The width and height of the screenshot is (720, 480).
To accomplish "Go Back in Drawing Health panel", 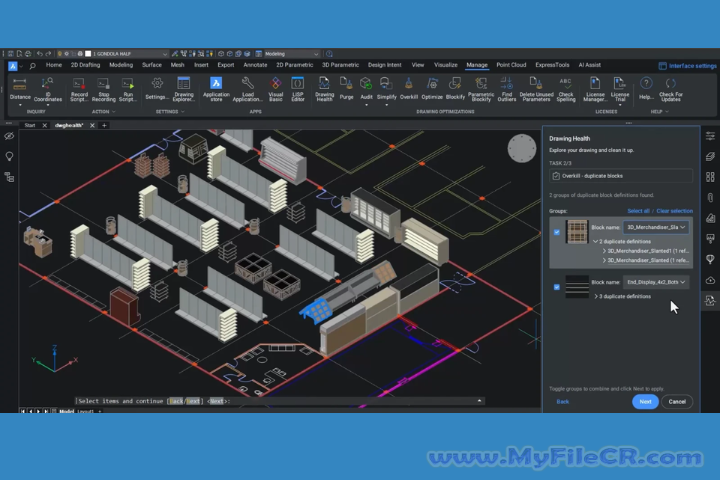I will [562, 402].
